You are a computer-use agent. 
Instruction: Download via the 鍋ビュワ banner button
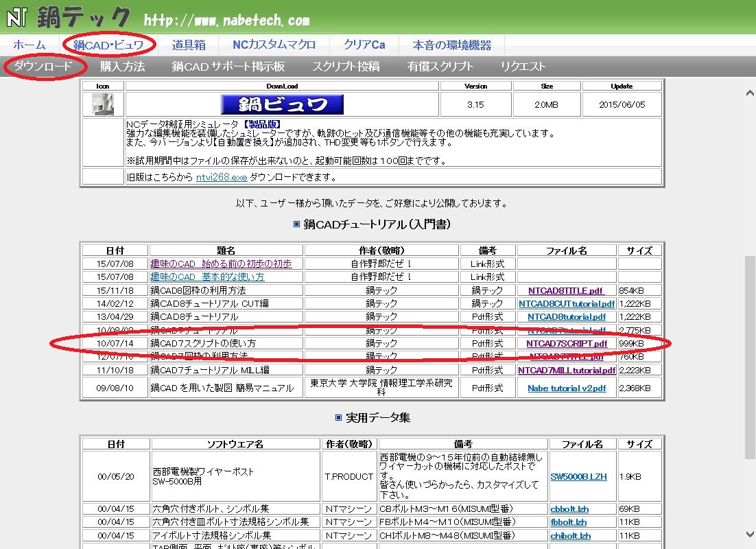click(x=282, y=104)
